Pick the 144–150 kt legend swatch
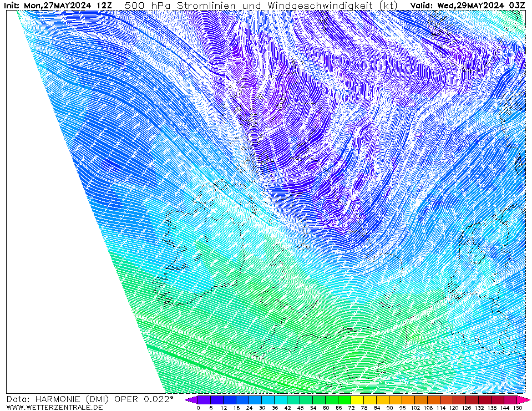The image size is (532, 411). coord(511,400)
